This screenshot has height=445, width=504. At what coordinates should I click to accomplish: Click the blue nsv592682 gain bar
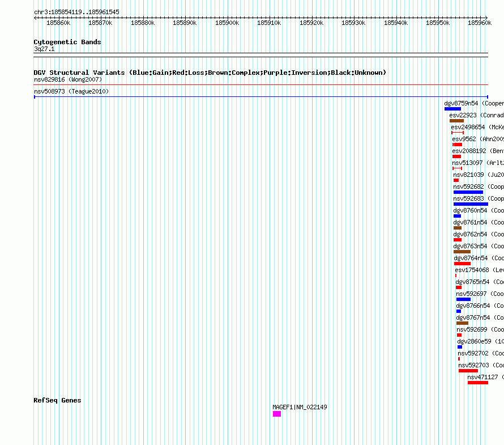(x=468, y=192)
